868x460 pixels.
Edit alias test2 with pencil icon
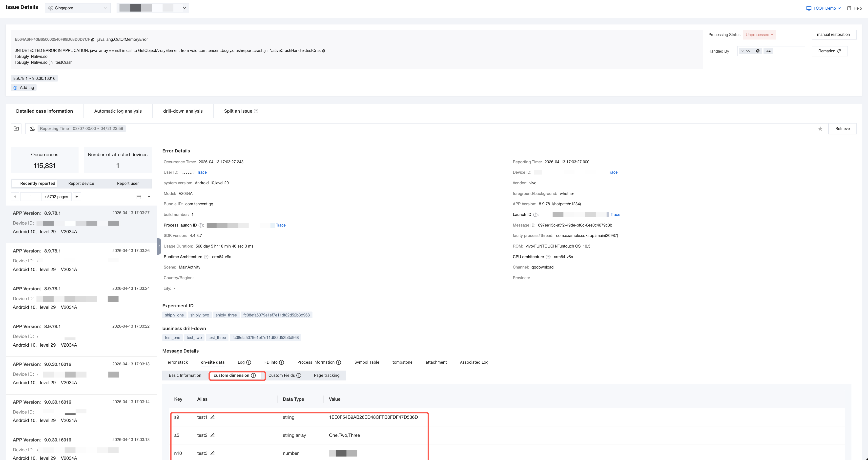point(213,435)
